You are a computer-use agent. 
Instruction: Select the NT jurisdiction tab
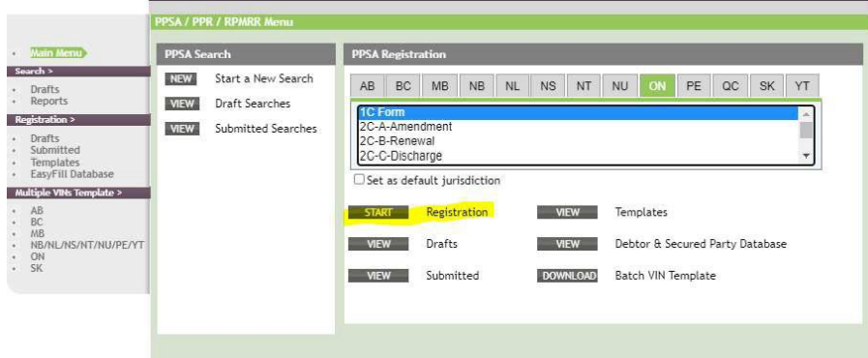coord(584,86)
